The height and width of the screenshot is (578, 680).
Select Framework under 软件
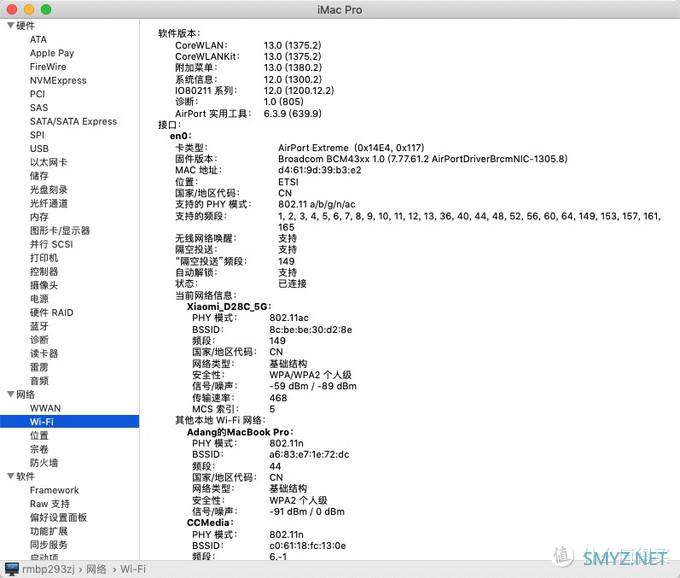(x=54, y=490)
